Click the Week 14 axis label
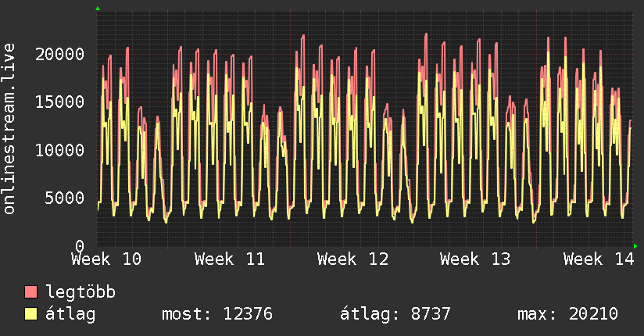Viewport: 644px width, 336px height. (599, 259)
